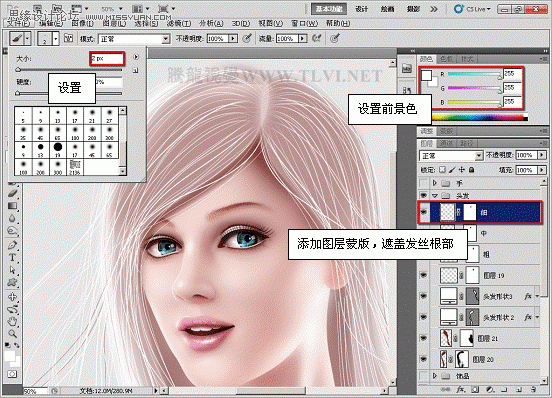Image resolution: width=552 pixels, height=398 pixels.
Task: Open the 文件(F) menu
Action: tap(19, 23)
